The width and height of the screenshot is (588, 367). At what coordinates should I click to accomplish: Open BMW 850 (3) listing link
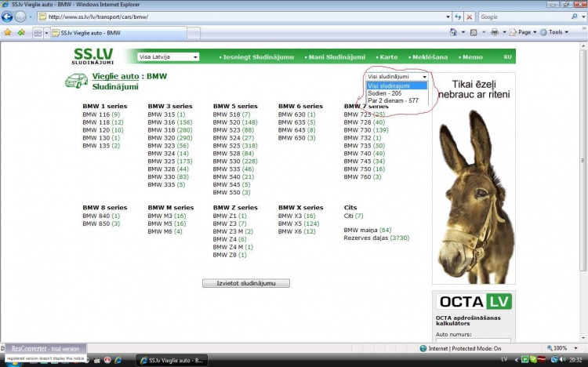(101, 223)
